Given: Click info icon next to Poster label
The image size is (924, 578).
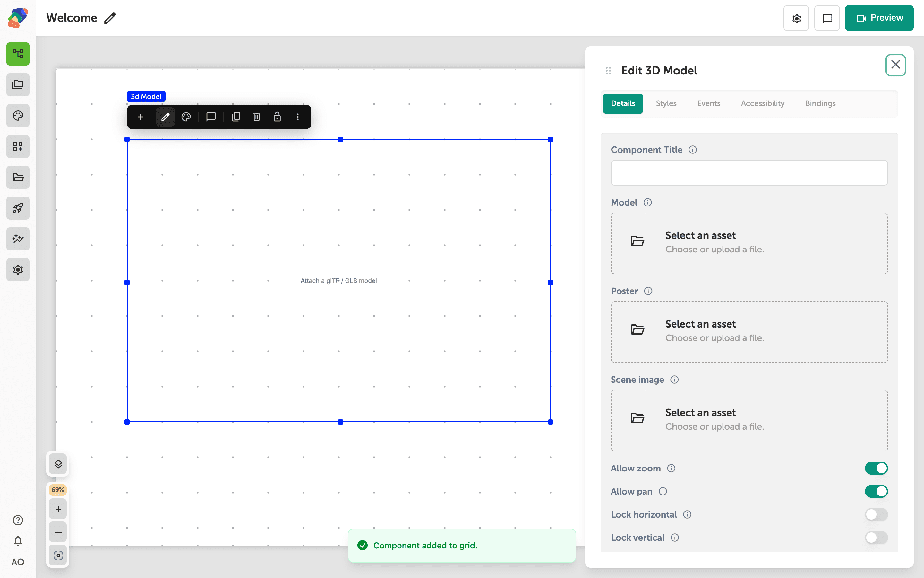Looking at the screenshot, I should [x=648, y=291].
